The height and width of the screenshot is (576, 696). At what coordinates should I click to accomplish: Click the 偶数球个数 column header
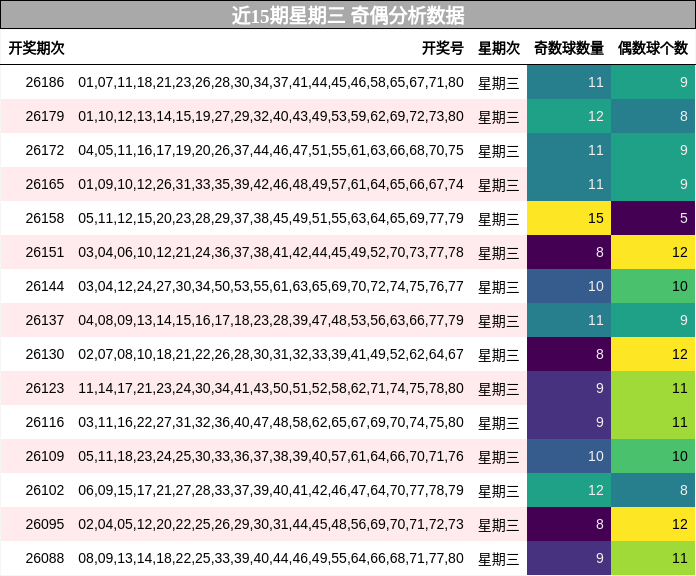(653, 48)
